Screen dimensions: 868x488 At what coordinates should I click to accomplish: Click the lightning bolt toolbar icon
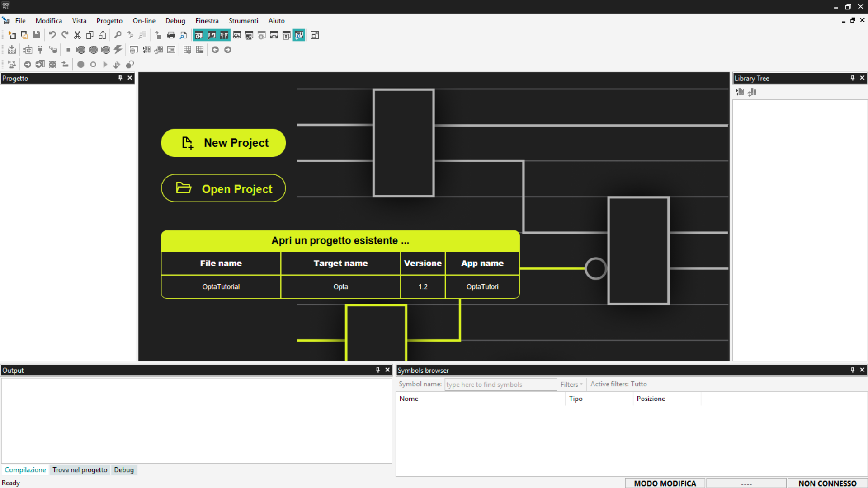coord(118,50)
